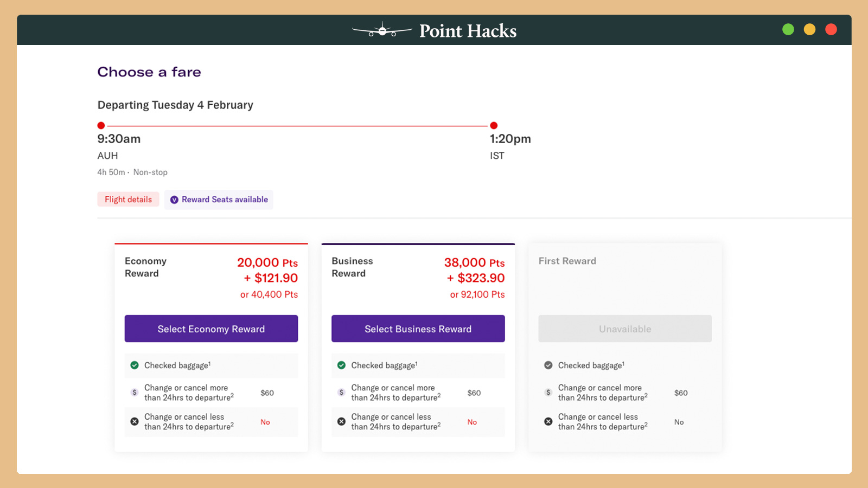Click First Reward change more than 24hrs text
The image size is (868, 488).
tap(603, 393)
